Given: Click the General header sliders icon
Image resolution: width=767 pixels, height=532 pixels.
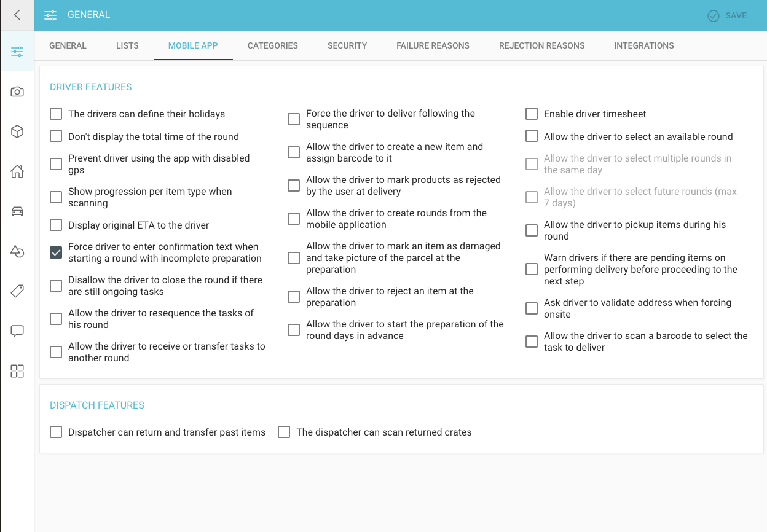Looking at the screenshot, I should pyautogui.click(x=50, y=15).
